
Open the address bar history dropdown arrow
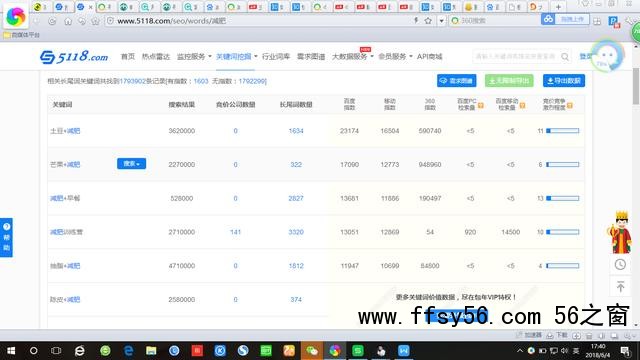pyautogui.click(x=441, y=20)
